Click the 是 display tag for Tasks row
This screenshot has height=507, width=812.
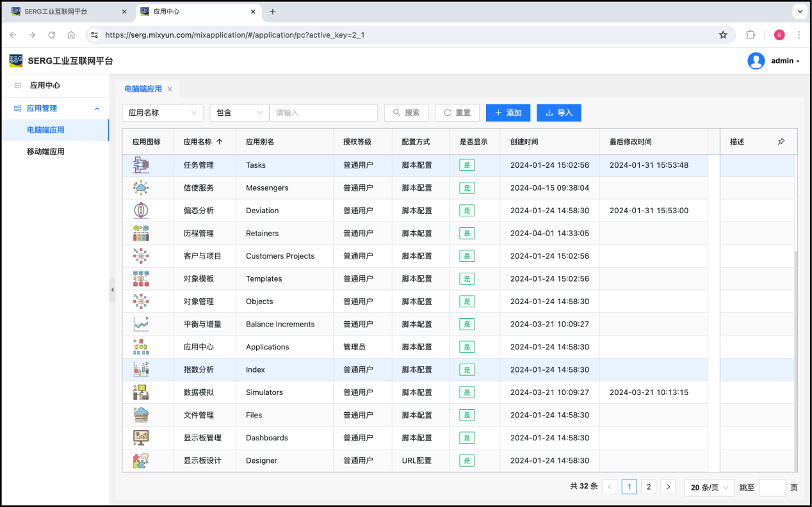(467, 165)
